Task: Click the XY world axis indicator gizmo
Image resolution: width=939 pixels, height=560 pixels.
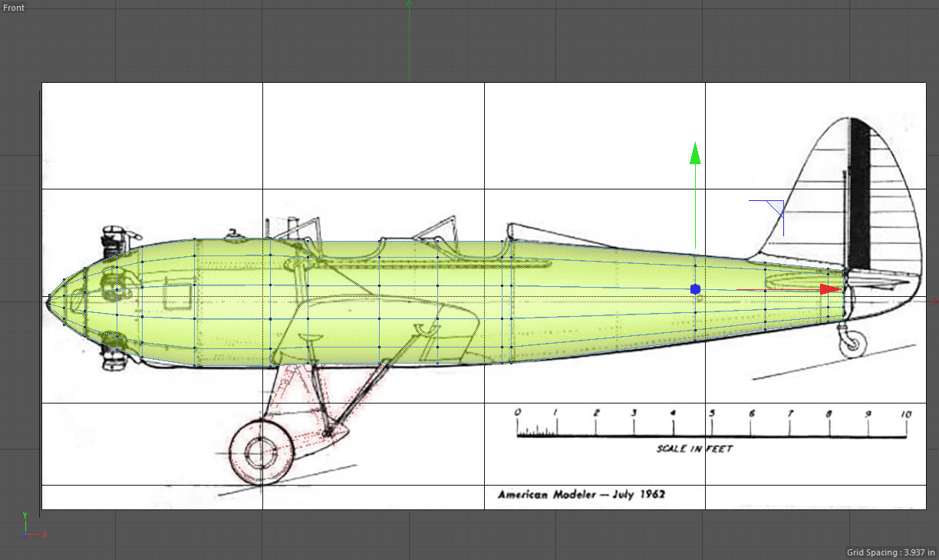Action: [34, 526]
